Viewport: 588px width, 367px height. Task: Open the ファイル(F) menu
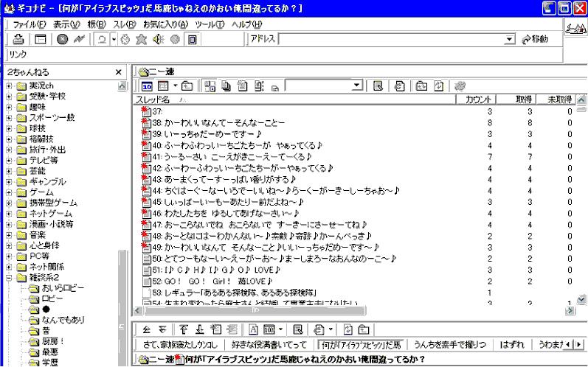click(x=29, y=24)
